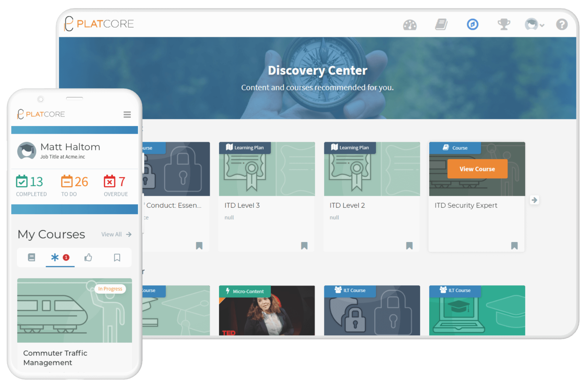Click the bookmark icon on ITD Level 3
This screenshot has height=384, width=588.
[x=305, y=245]
